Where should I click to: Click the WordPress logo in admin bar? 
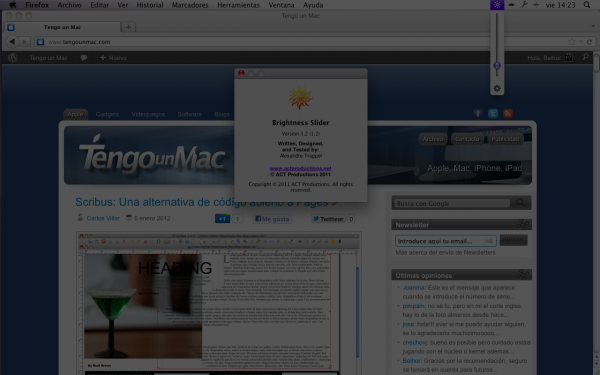13,58
